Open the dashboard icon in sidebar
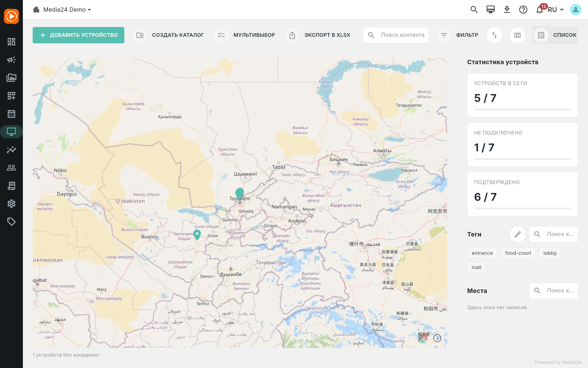The height and width of the screenshot is (368, 588). click(x=11, y=42)
